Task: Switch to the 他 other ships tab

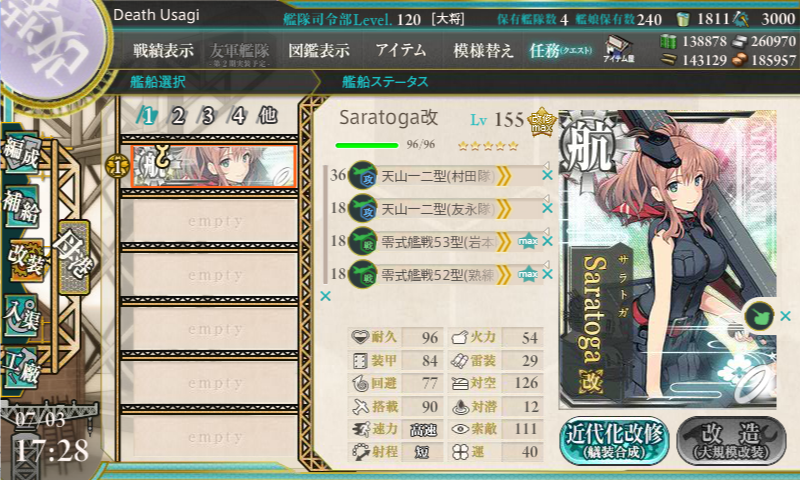Action: [x=268, y=115]
